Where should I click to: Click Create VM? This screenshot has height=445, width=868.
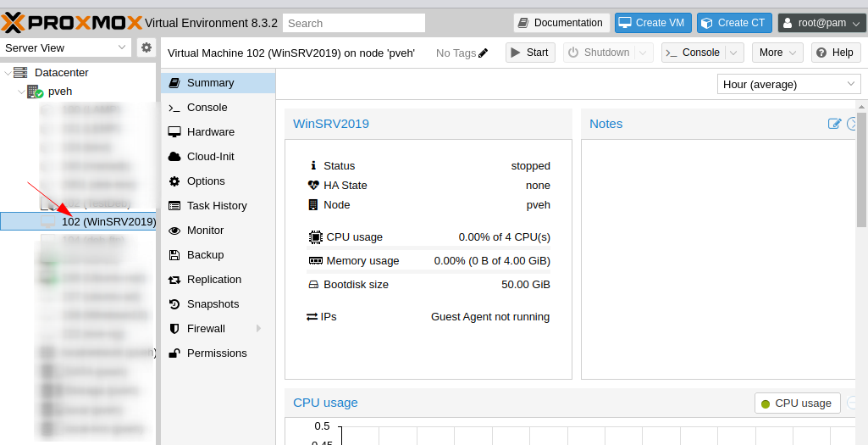tap(653, 23)
